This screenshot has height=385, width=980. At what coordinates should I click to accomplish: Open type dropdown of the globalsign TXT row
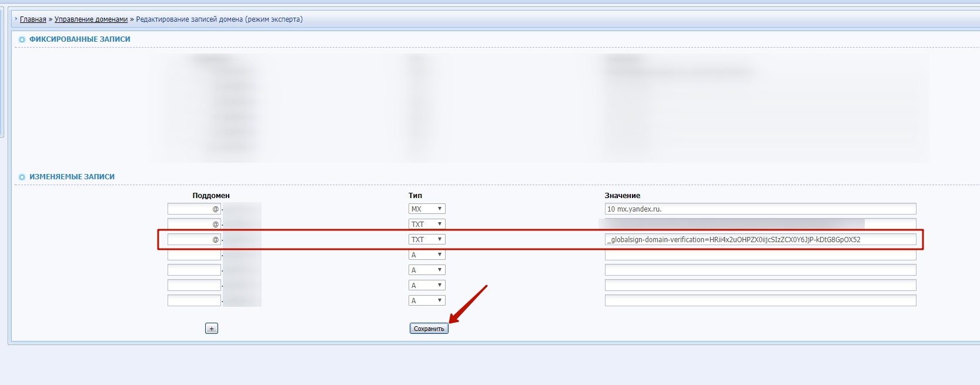click(427, 239)
